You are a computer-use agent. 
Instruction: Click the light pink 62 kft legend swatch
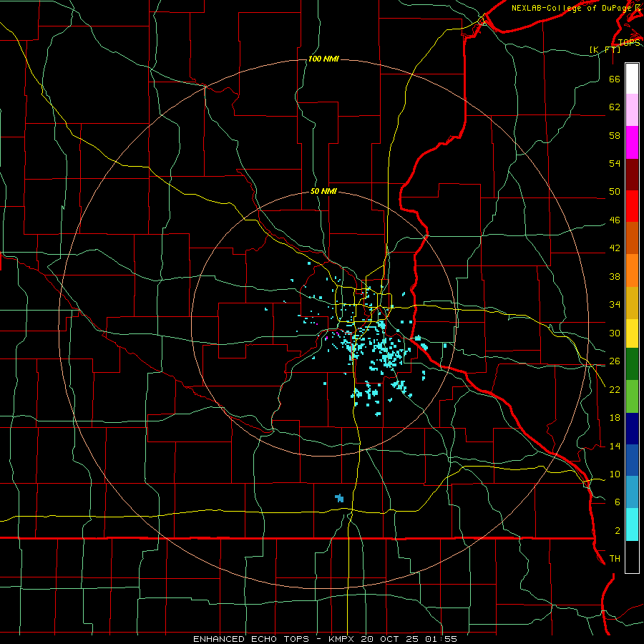632,110
